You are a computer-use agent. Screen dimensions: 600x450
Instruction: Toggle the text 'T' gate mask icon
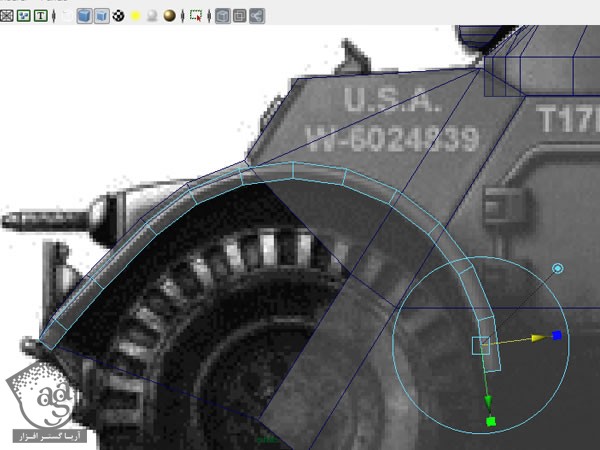point(40,15)
